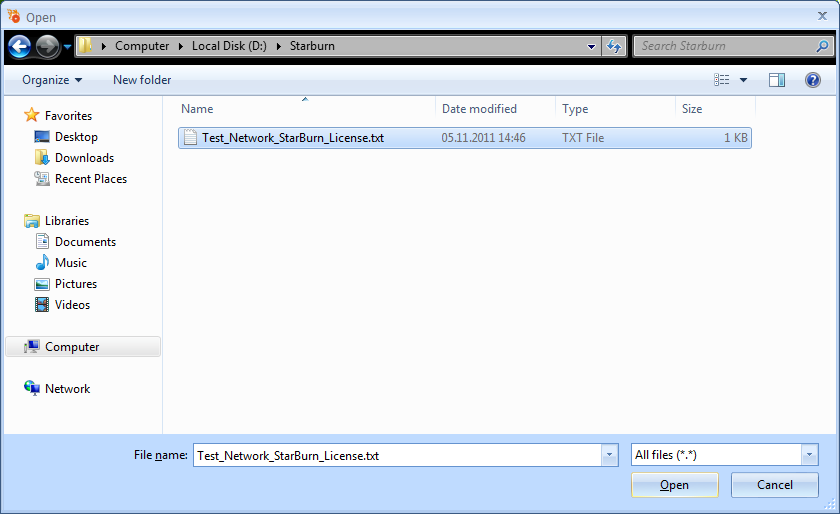This screenshot has height=514, width=840.
Task: Click the Pictures library icon
Action: [x=42, y=284]
